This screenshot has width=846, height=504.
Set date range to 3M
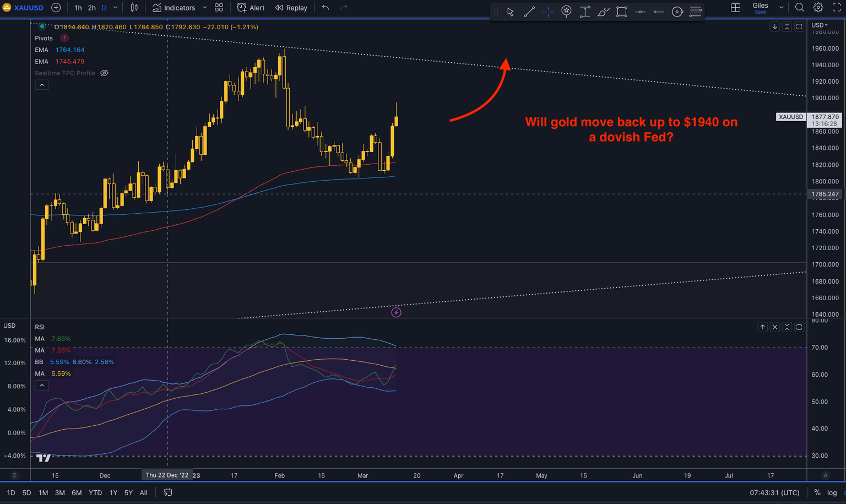coord(60,492)
